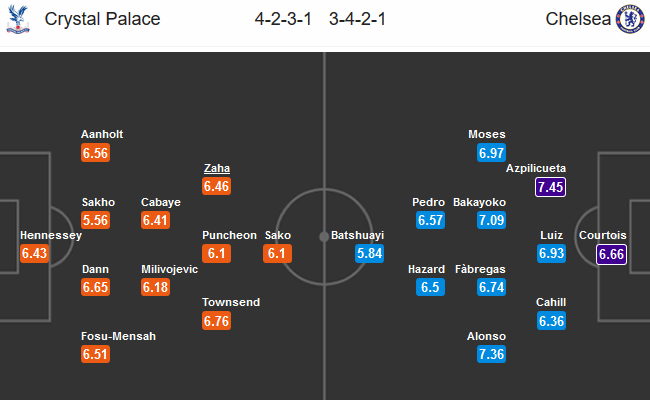Click Batshuayi's 5.84 rating badge
The width and height of the screenshot is (650, 400).
click(x=369, y=253)
